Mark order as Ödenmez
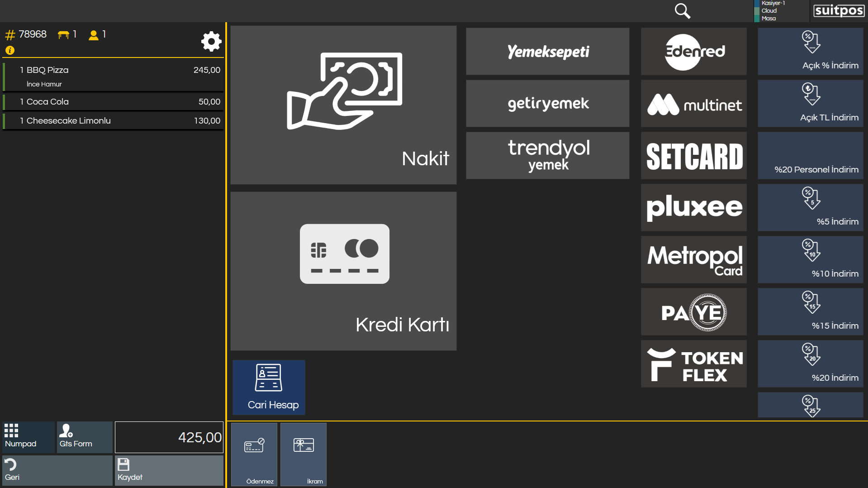Screen dimensions: 868x488 tap(254, 455)
